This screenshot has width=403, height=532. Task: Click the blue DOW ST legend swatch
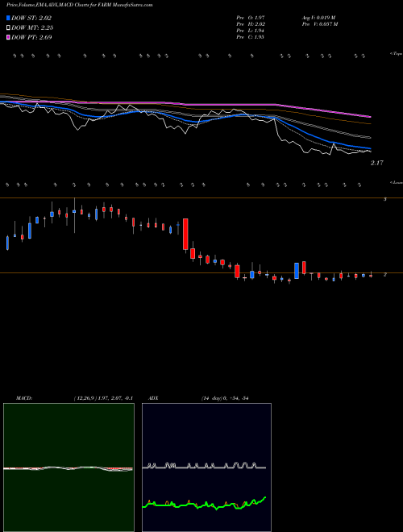click(x=8, y=19)
